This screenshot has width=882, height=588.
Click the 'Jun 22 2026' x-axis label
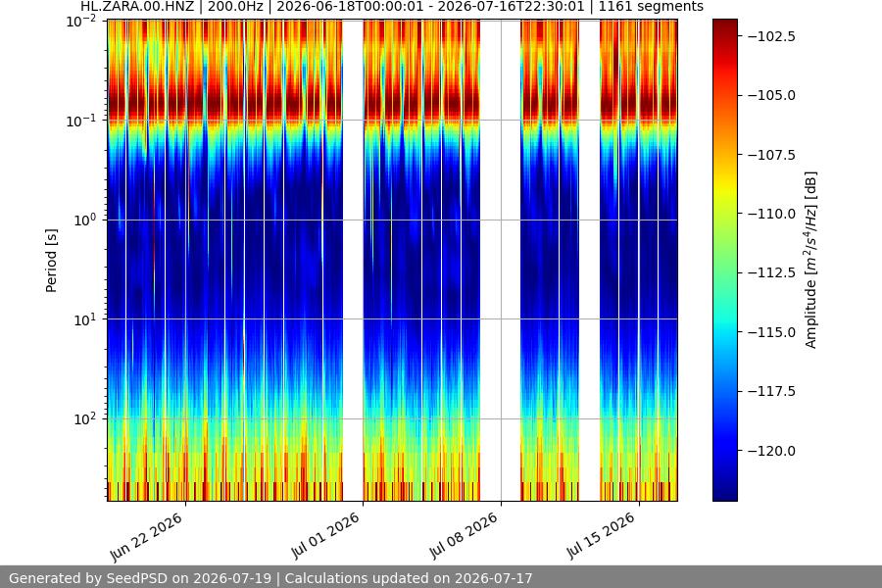point(147,537)
